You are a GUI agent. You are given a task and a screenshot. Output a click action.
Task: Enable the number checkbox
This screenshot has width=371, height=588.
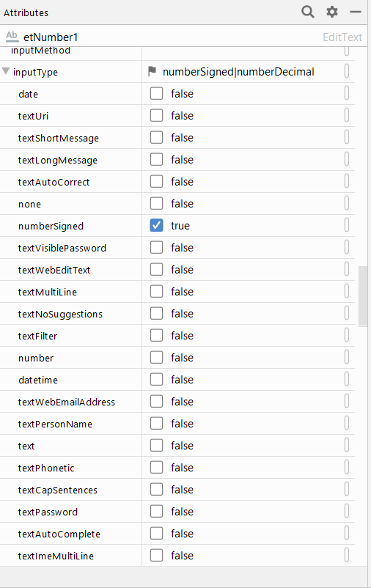[x=156, y=357]
